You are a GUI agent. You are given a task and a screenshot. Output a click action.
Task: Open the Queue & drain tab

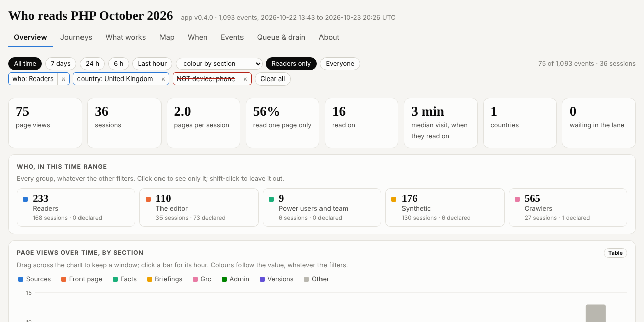click(281, 37)
